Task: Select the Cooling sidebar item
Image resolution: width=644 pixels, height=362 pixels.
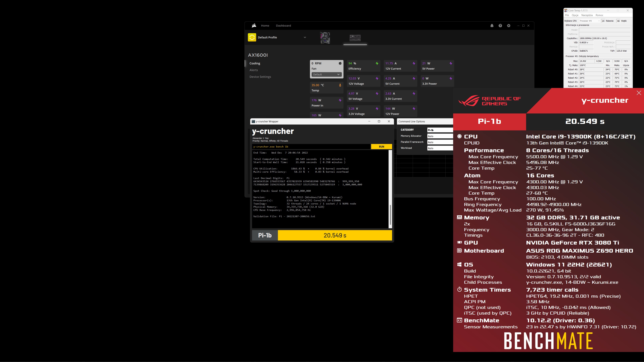Action: tap(255, 64)
